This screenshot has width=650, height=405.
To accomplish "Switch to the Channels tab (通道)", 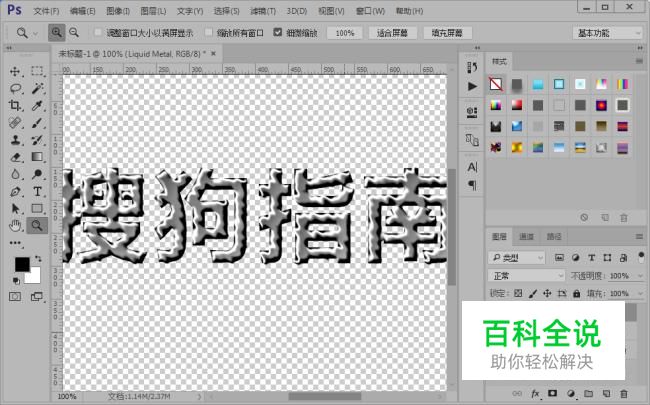I will point(526,237).
